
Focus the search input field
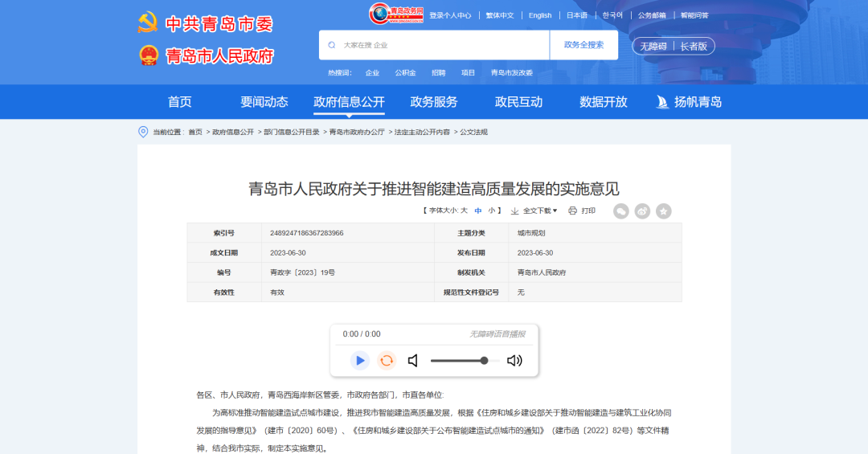[x=434, y=45]
